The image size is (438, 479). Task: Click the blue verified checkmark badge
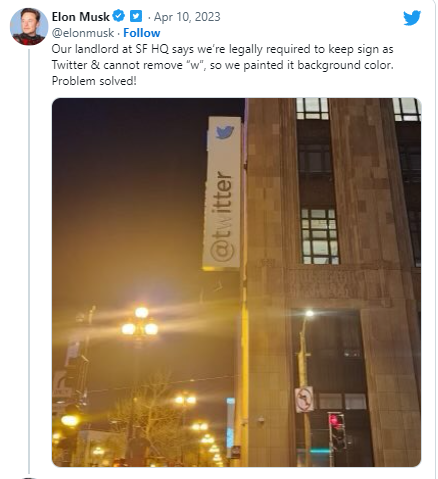pos(118,16)
